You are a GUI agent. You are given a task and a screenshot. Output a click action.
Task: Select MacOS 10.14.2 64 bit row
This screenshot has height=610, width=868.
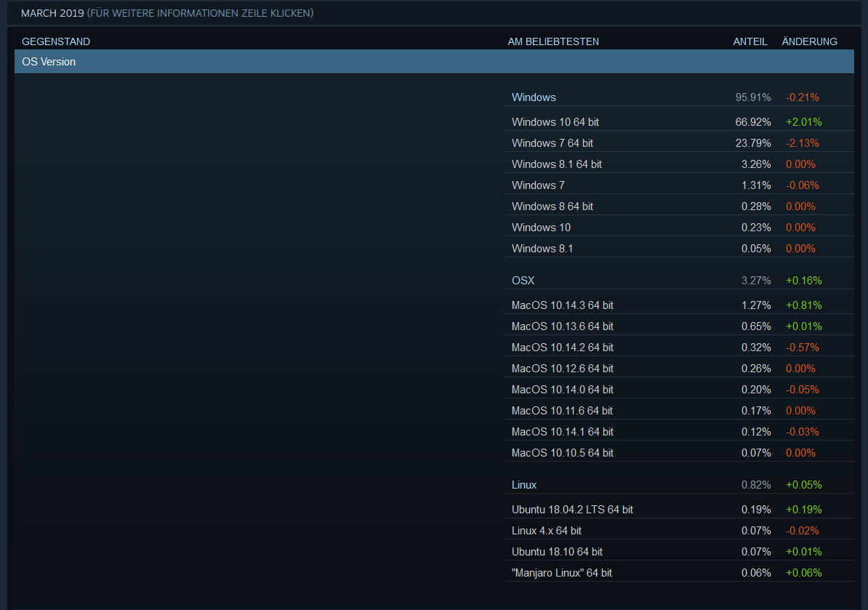(679, 347)
